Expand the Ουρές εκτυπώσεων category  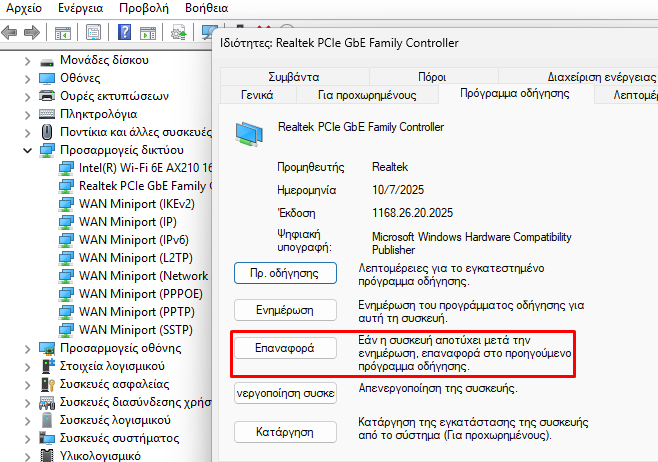point(27,97)
